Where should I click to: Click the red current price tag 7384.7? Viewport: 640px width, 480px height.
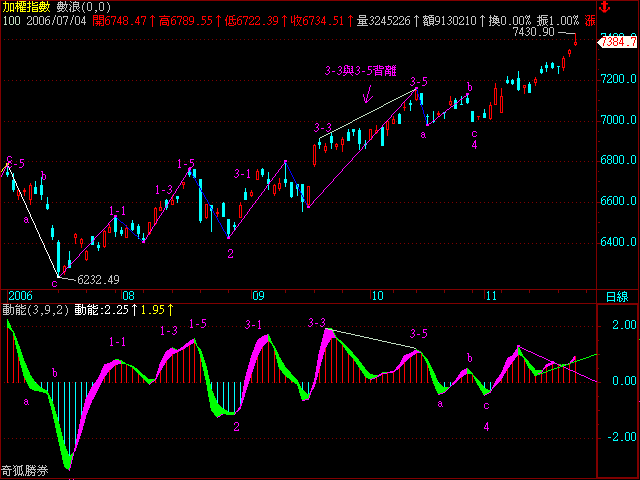click(618, 43)
